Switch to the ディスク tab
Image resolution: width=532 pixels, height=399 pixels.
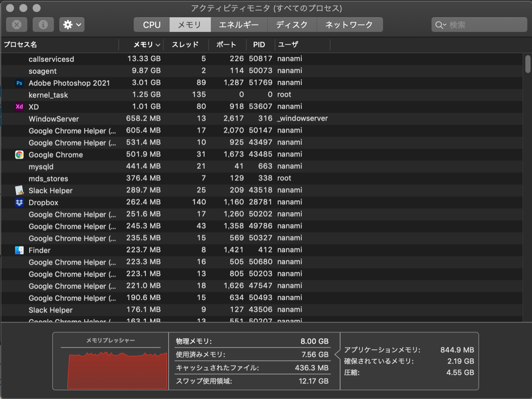point(292,25)
